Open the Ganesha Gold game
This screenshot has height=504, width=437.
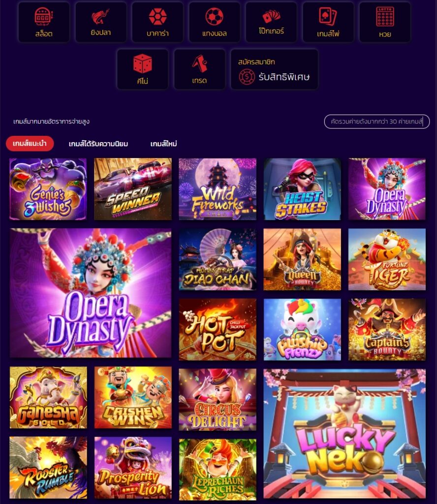[x=48, y=398]
